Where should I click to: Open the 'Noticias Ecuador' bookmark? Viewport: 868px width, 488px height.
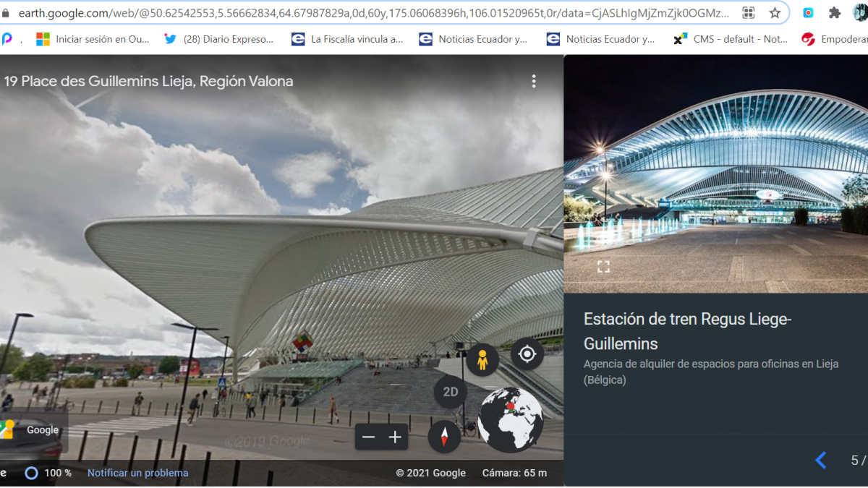point(473,39)
